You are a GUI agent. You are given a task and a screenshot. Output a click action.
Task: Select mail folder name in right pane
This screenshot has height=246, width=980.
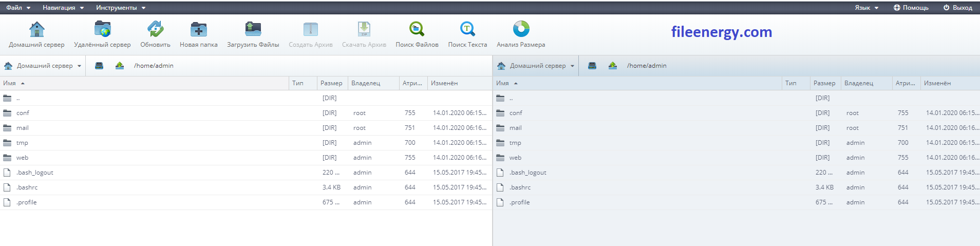click(515, 128)
